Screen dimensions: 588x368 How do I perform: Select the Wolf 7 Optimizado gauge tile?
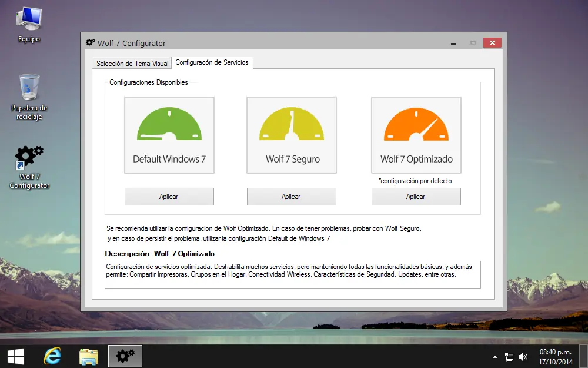coord(416,135)
